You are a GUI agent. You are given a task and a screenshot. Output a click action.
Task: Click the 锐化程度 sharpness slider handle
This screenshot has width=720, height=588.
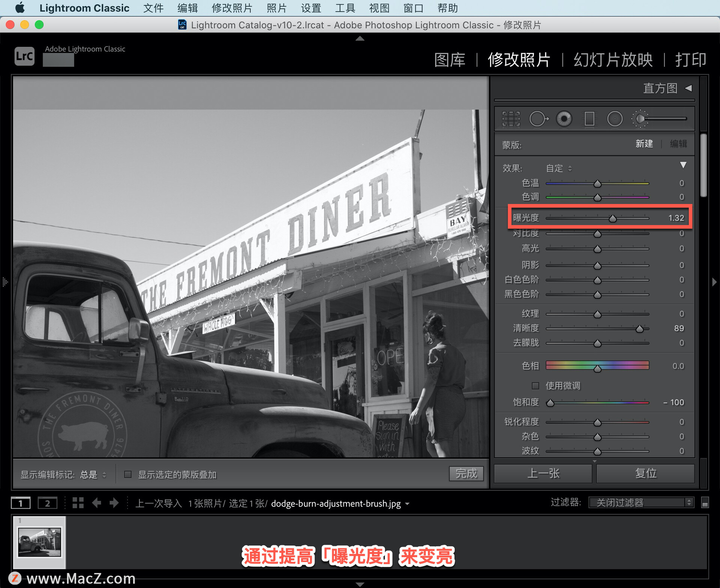[x=597, y=423]
